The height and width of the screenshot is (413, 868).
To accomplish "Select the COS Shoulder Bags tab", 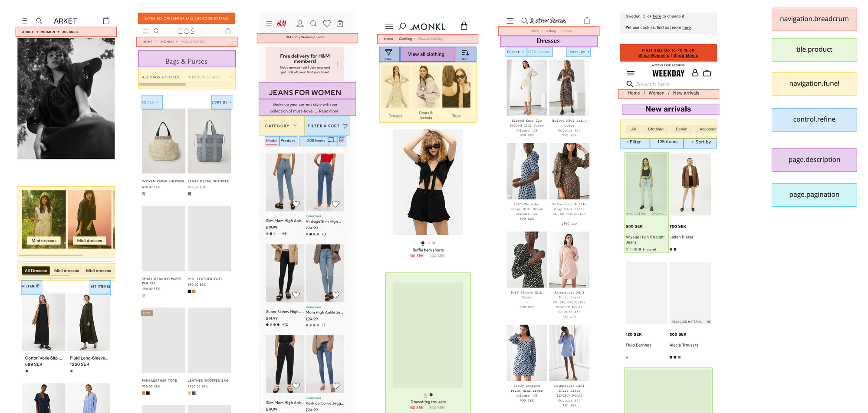I will click(204, 77).
